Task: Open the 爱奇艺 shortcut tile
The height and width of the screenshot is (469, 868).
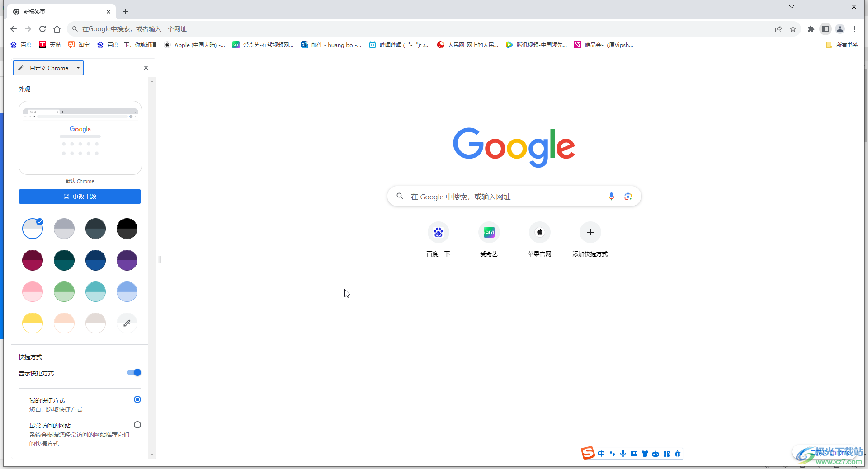Action: tap(489, 240)
